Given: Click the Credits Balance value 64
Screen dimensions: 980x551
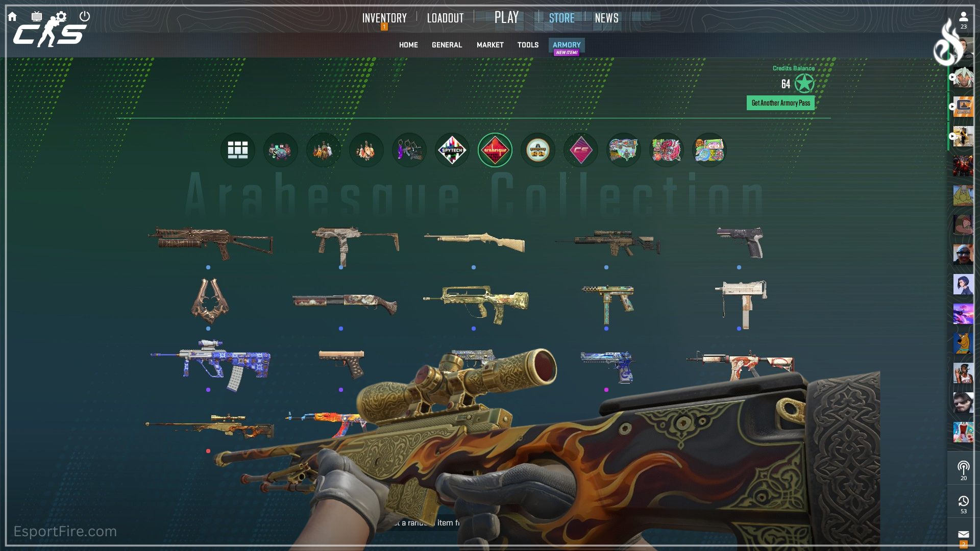Looking at the screenshot, I should [786, 84].
